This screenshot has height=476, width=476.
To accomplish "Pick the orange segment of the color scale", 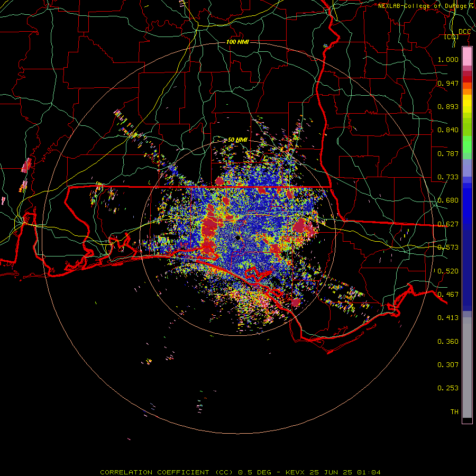I will (x=467, y=91).
